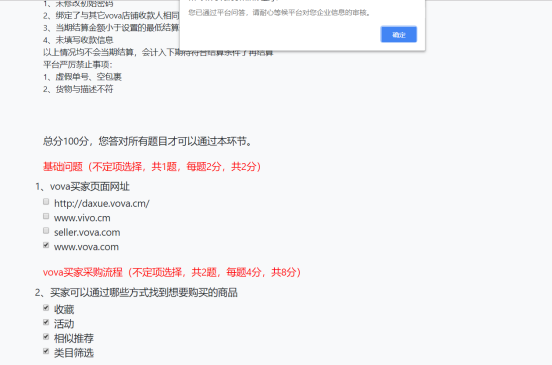The image size is (552, 365).
Task: Click the 总分100分 instruction sentence
Action: (x=148, y=141)
